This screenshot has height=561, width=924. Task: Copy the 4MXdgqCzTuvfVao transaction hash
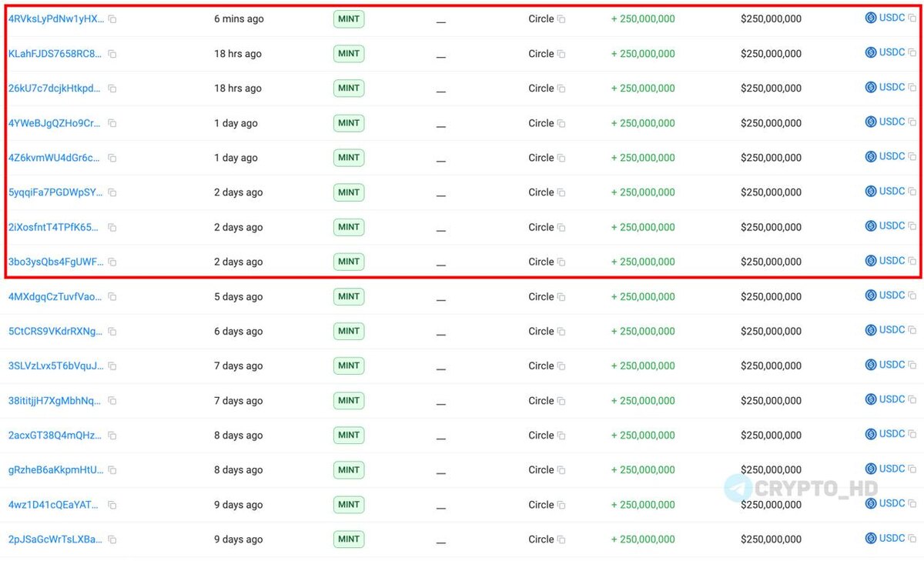point(112,297)
